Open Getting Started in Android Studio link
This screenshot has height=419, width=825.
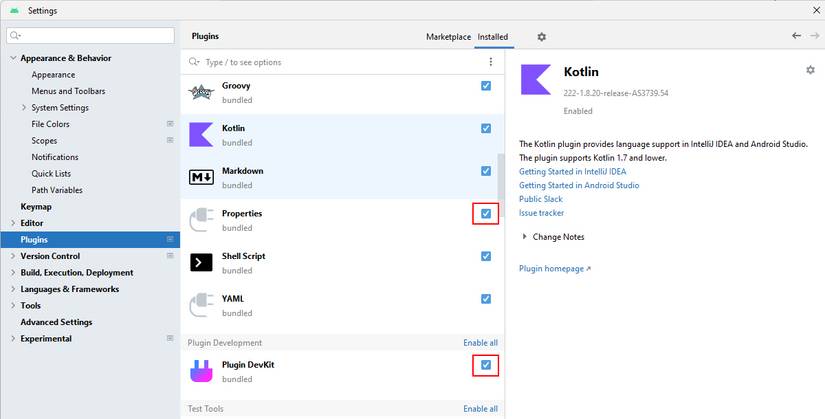click(578, 185)
